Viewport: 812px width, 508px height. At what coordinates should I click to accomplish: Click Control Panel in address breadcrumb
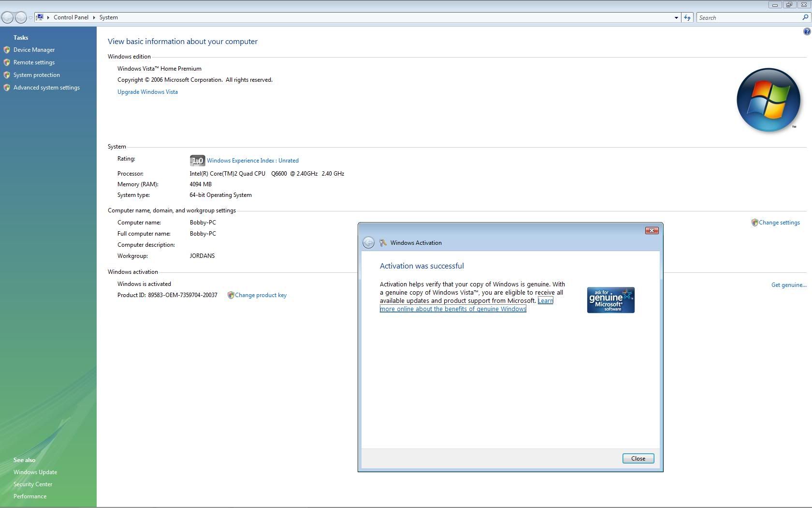[x=71, y=17]
